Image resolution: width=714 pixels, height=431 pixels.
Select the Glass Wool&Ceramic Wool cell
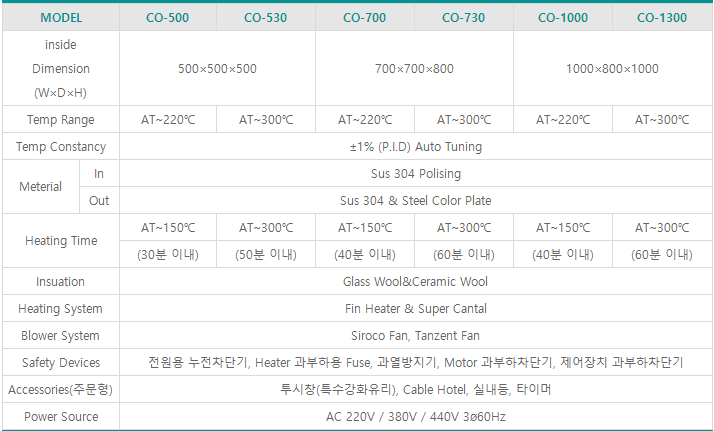coord(415,282)
